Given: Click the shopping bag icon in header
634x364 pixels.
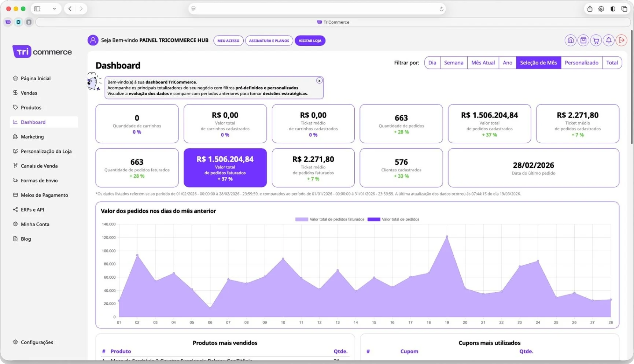Looking at the screenshot, I should coord(583,40).
